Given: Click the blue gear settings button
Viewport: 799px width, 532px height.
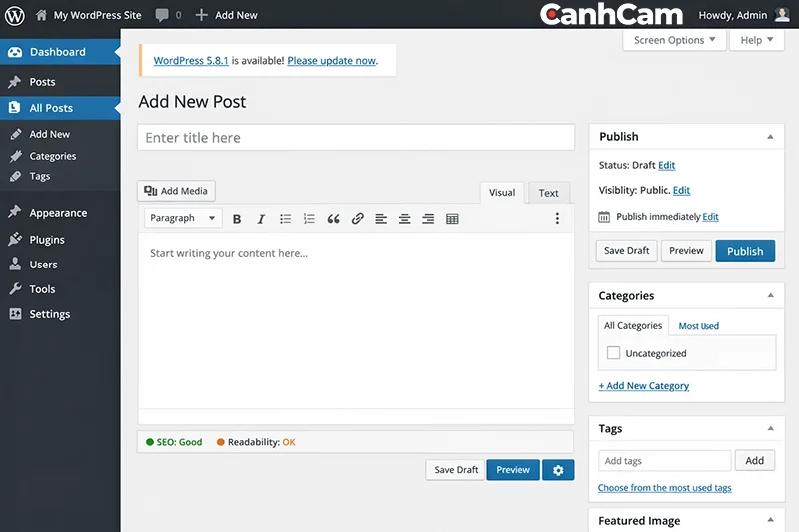Looking at the screenshot, I should click(x=558, y=470).
